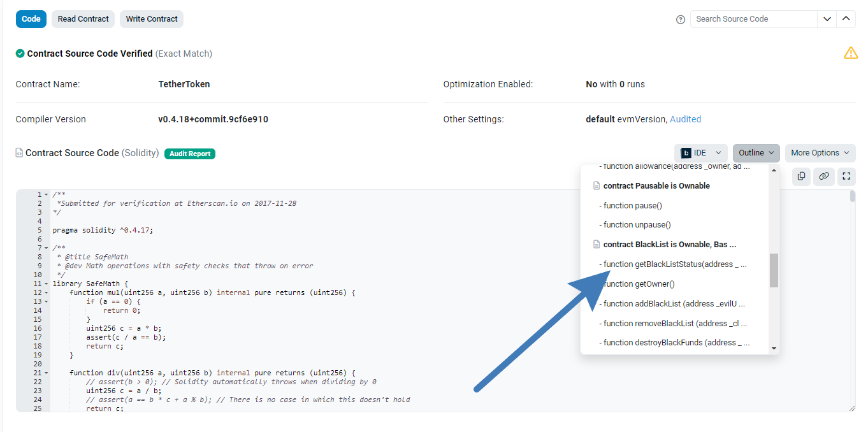
Task: Expand the More Options dropdown
Action: (820, 153)
